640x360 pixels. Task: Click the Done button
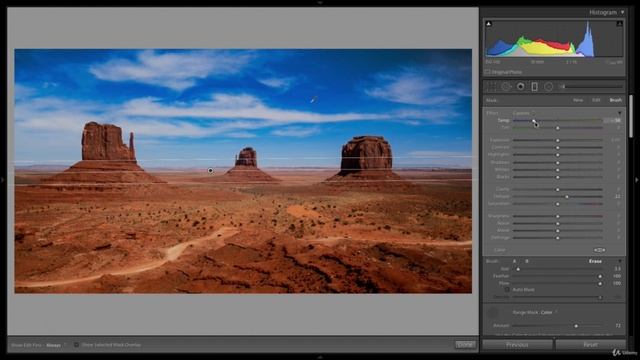pos(465,345)
